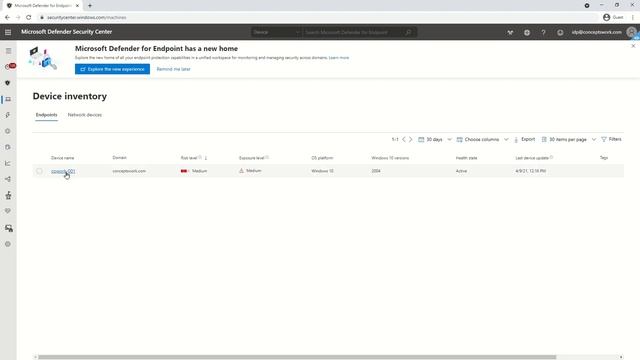Sort by the Risk level column

(194, 158)
